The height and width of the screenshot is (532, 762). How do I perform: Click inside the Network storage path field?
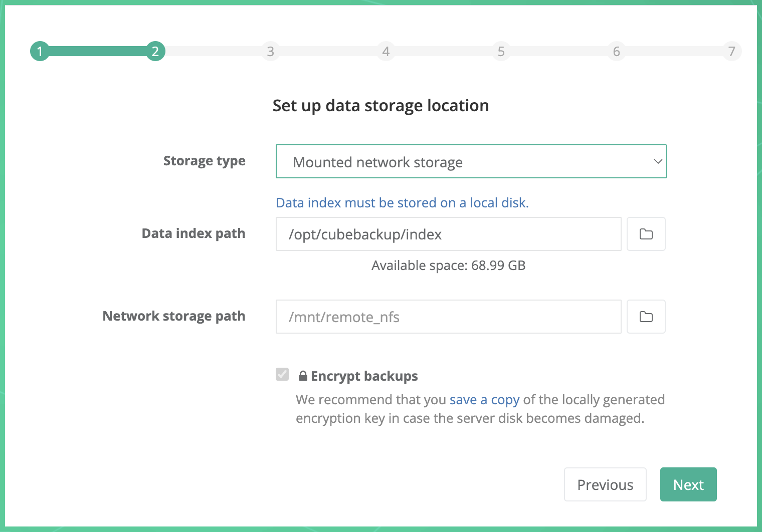click(x=448, y=317)
